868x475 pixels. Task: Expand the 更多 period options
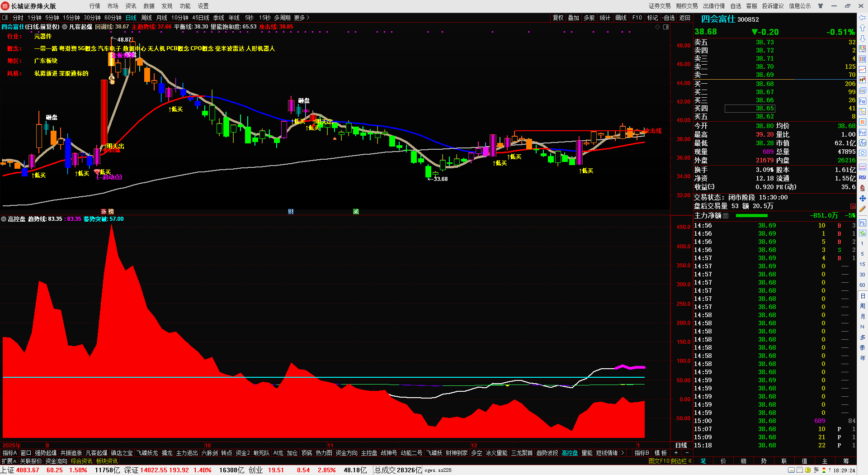click(302, 18)
